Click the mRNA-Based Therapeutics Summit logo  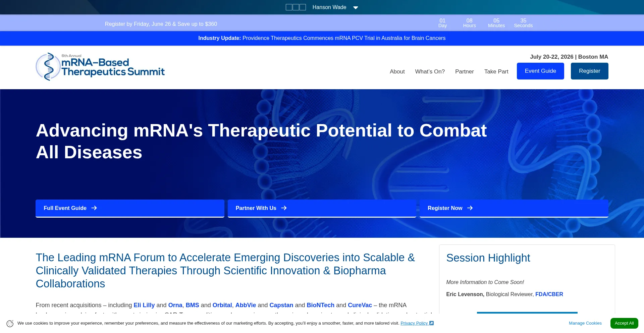coord(100,67)
